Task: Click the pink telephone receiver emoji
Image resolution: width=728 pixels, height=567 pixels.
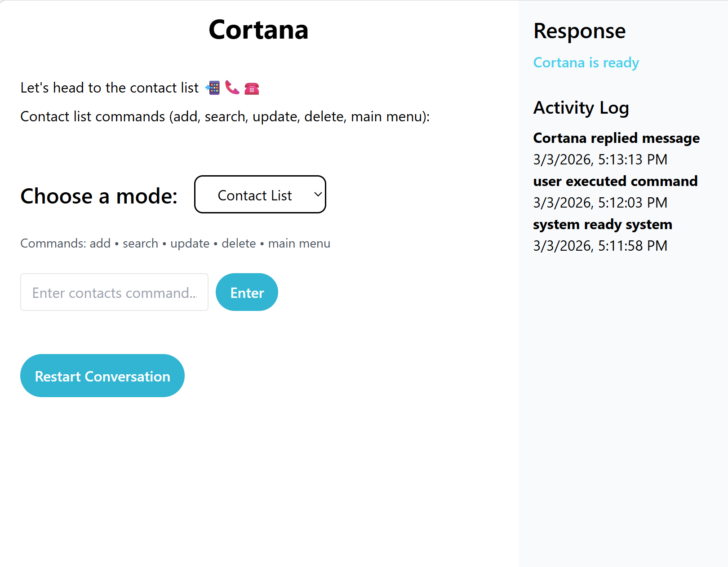Action: [x=232, y=88]
